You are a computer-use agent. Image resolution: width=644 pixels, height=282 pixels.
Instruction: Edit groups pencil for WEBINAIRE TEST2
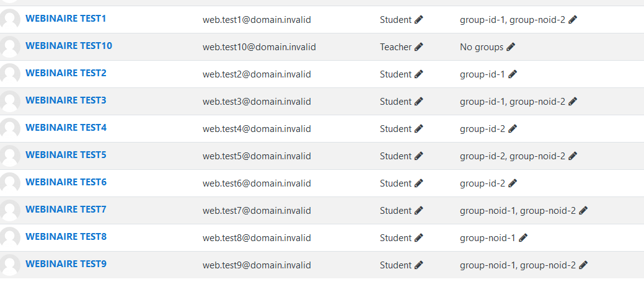[512, 74]
